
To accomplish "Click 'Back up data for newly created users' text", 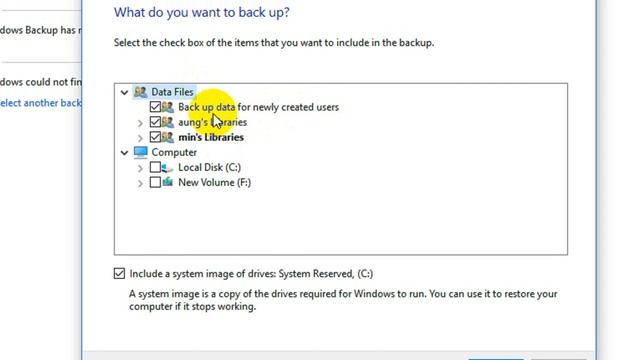I will pos(258,107).
